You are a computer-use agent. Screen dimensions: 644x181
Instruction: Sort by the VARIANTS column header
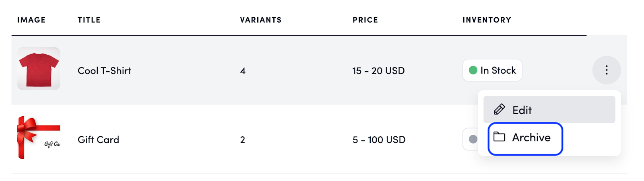[x=261, y=20]
